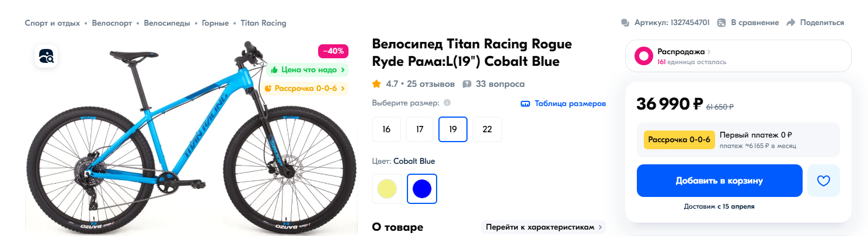Open Таблица размеров size chart link

[x=564, y=104]
